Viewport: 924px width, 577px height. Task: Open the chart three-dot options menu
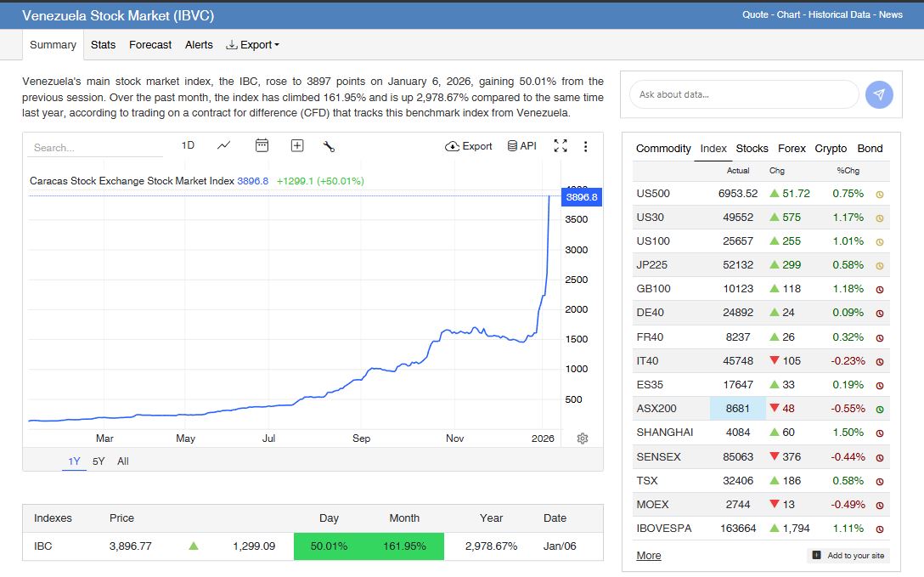[x=585, y=146]
